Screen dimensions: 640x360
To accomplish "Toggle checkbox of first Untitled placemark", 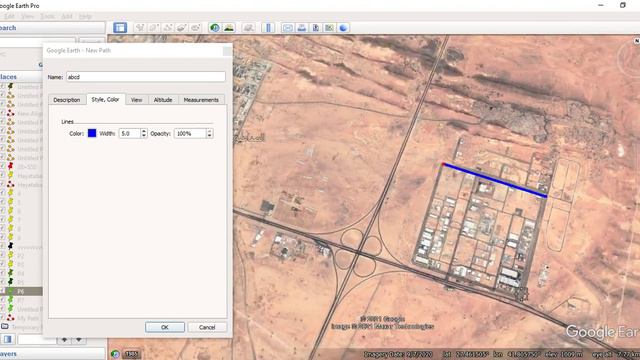I will [2, 87].
